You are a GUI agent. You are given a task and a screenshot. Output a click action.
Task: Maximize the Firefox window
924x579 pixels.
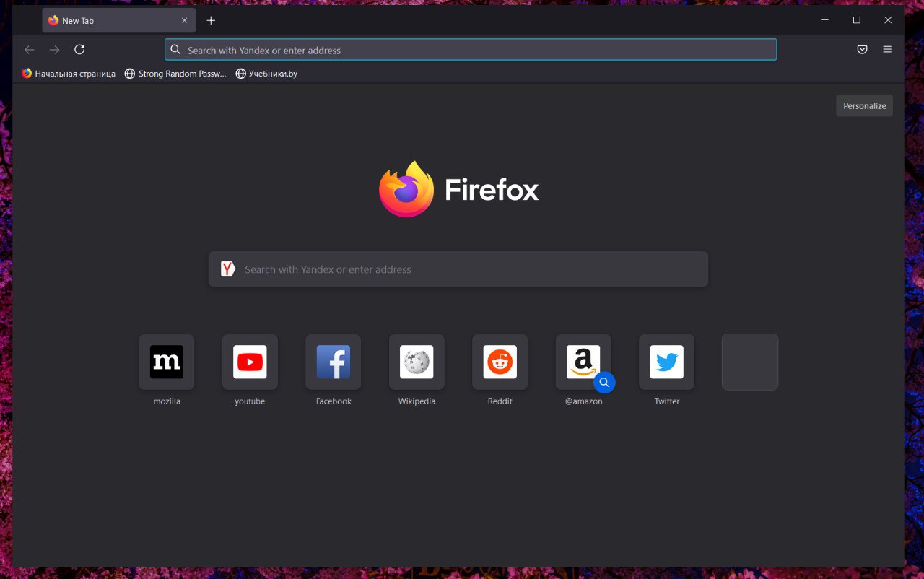click(857, 20)
